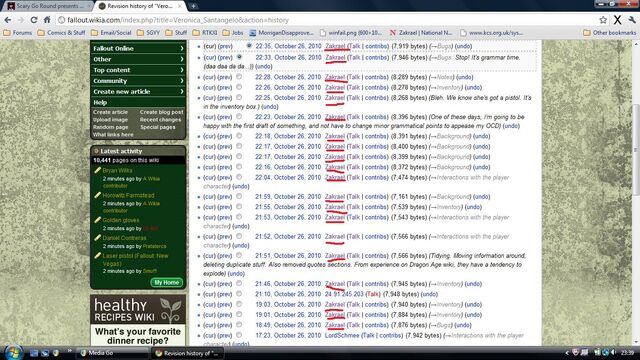Viewport: 640px width, 360px height.
Task: Expand the Top content sidebar menu
Action: [138, 70]
